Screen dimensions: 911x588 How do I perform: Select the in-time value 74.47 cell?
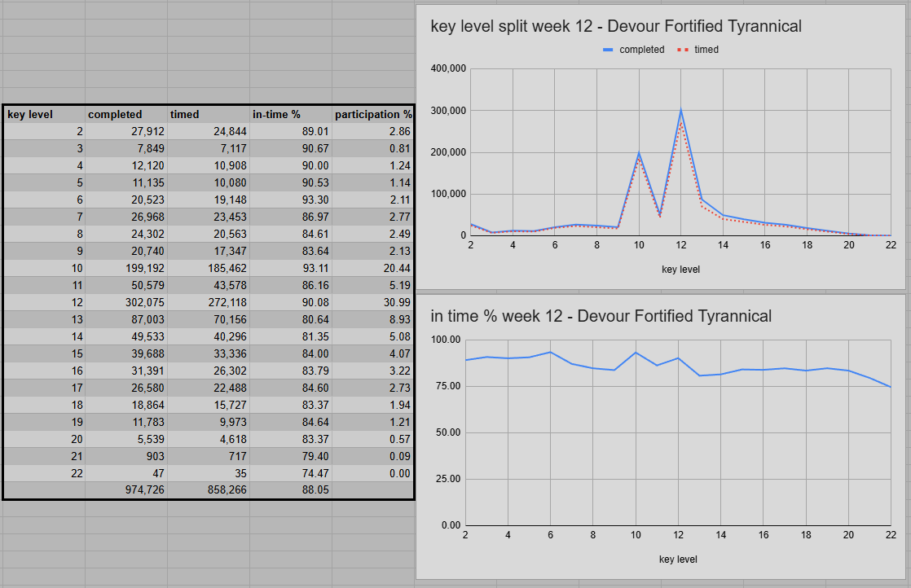click(x=291, y=473)
